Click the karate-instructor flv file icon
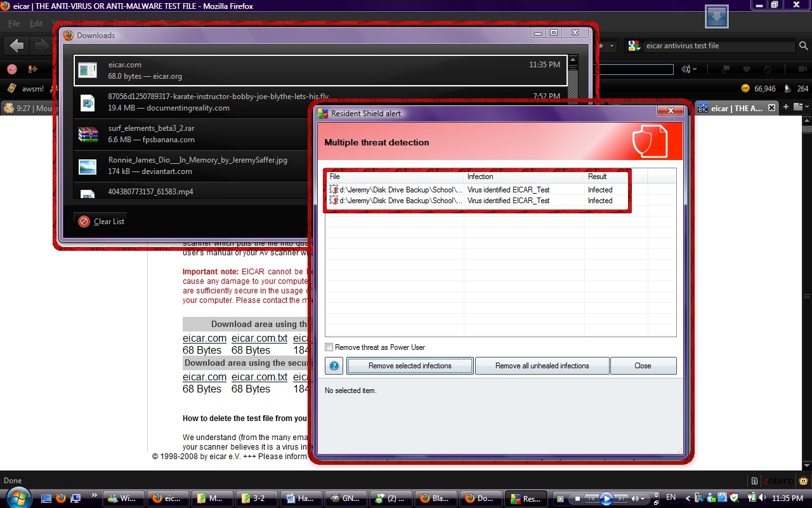This screenshot has width=812, height=508. pos(88,102)
